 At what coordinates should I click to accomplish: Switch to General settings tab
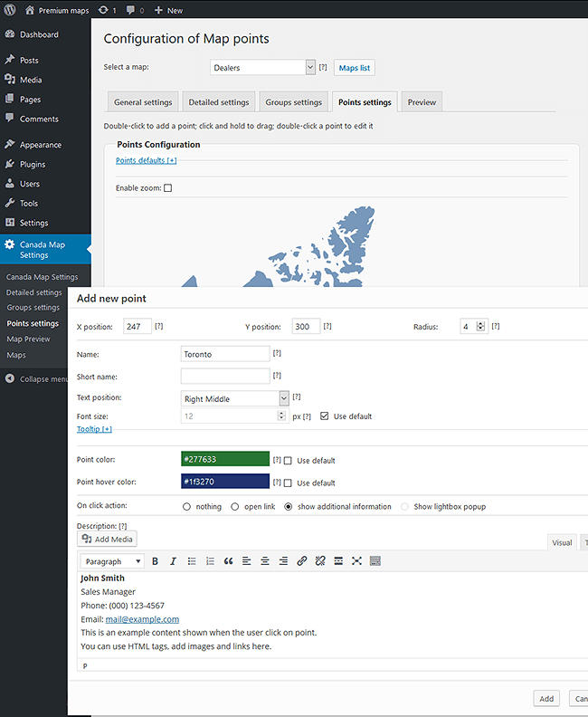[x=143, y=102]
